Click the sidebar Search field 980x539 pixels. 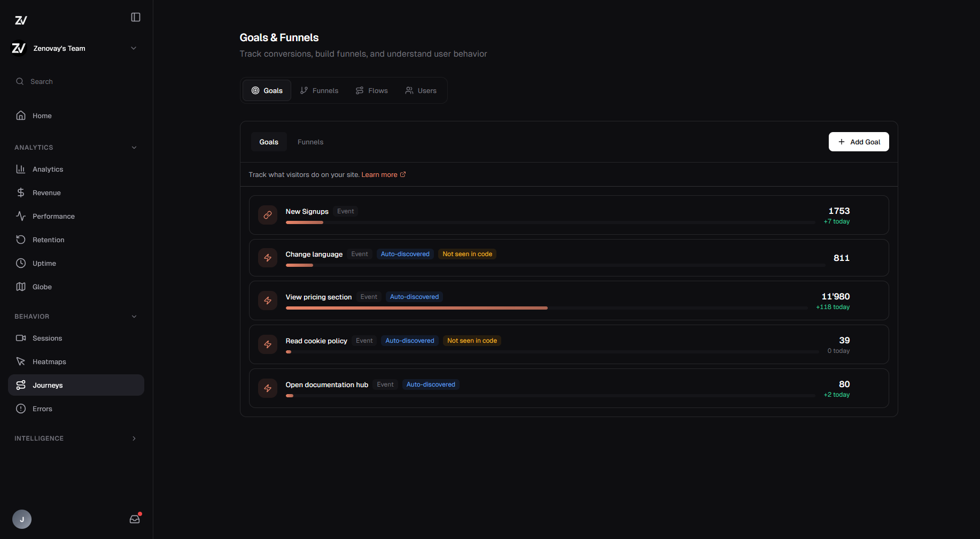click(42, 81)
